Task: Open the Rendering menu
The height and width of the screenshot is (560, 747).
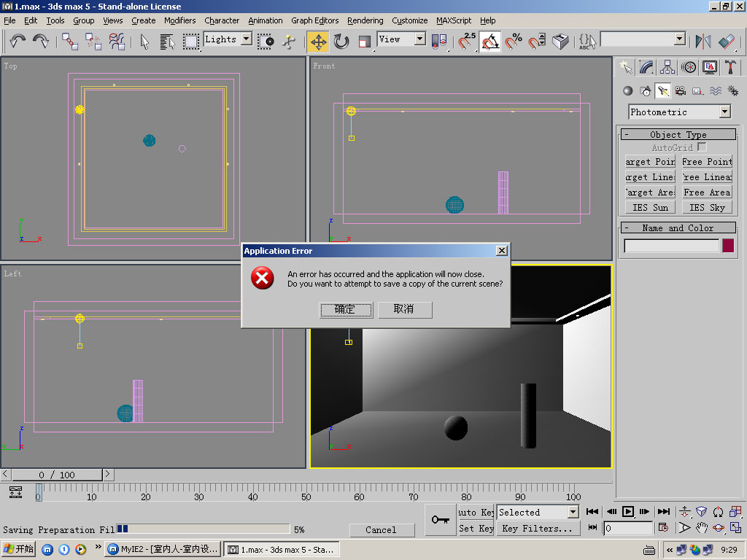Action: pyautogui.click(x=365, y=20)
